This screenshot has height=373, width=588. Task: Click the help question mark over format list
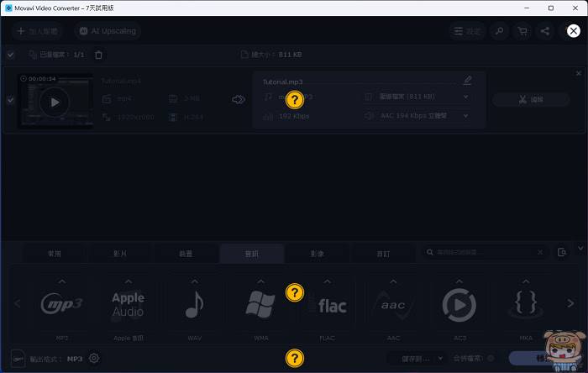pos(295,292)
